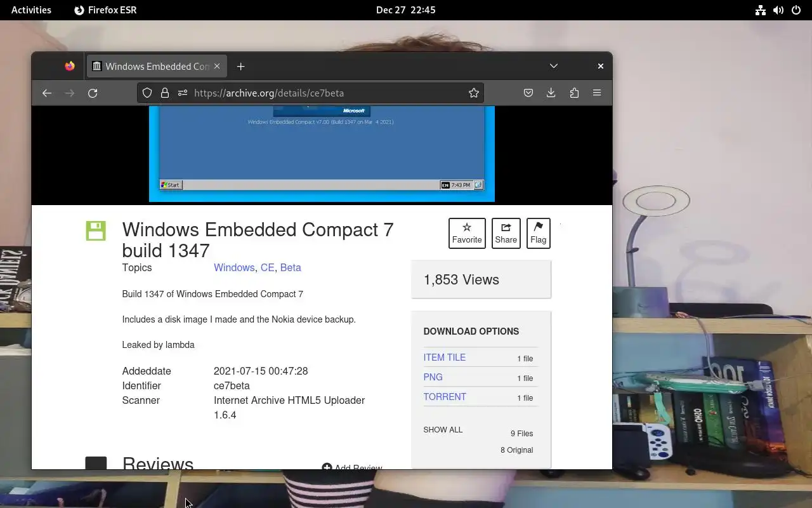
Task: Open the Firefox hamburger application menu
Action: [x=597, y=93]
